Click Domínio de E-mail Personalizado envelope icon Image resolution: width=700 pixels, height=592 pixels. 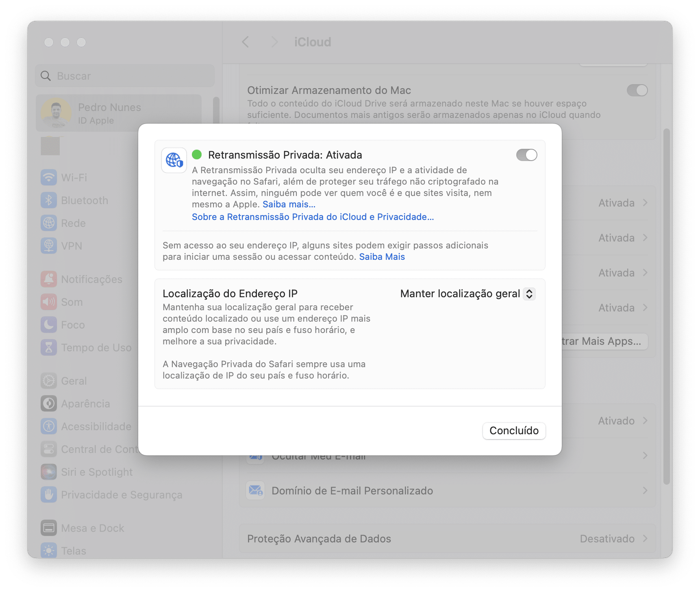pos(256,490)
